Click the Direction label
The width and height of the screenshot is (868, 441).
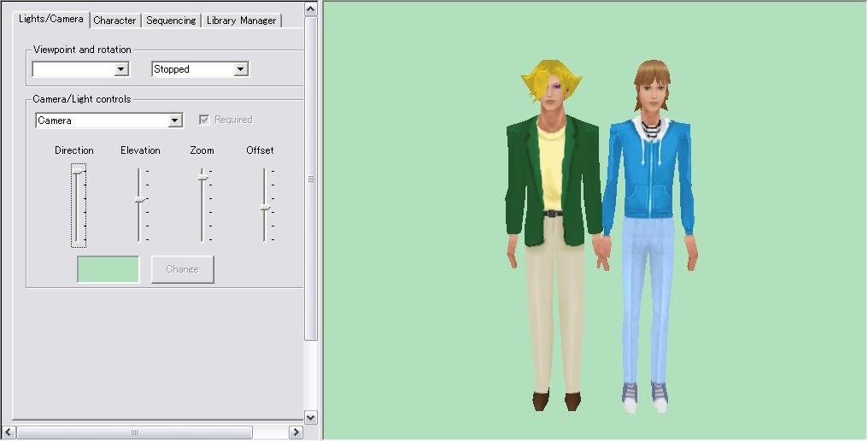[x=74, y=150]
